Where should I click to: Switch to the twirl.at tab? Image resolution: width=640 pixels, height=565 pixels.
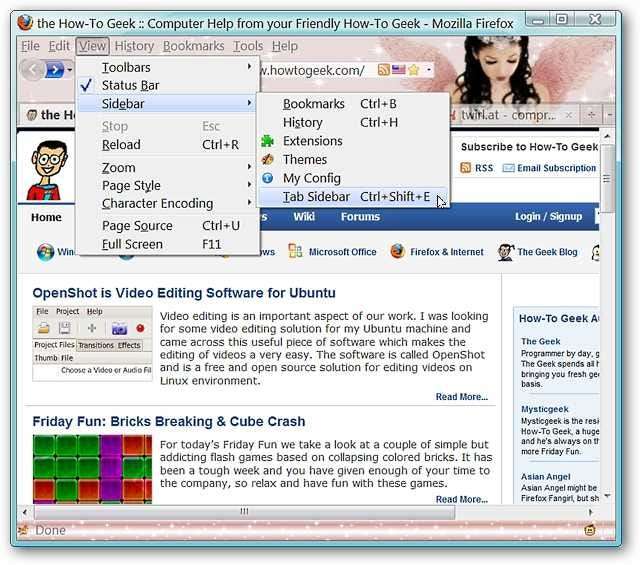pos(508,115)
